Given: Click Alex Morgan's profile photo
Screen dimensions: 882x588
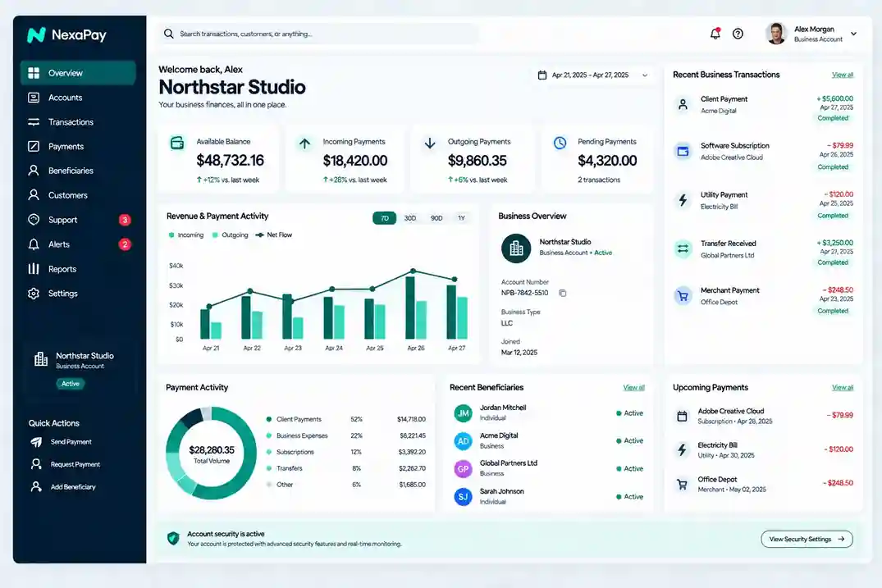Looking at the screenshot, I should point(776,34).
